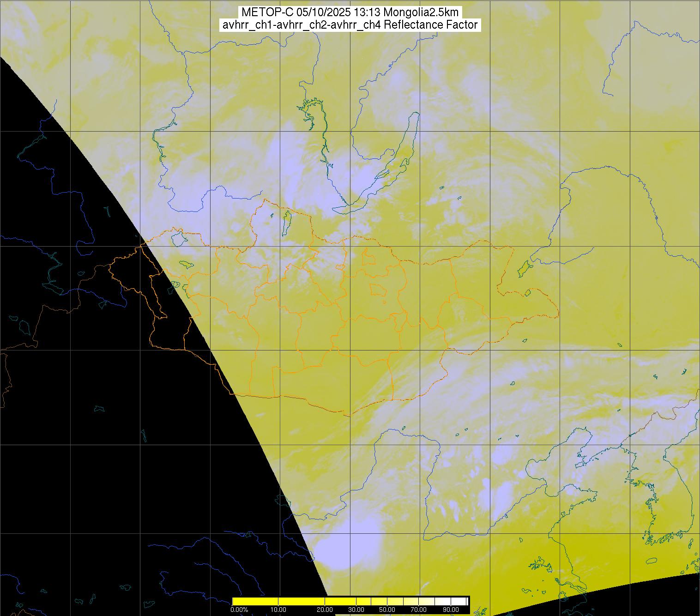Click the green-filled lake in western Mongolia
Image resolution: width=700 pixels, height=616 pixels.
(x=186, y=265)
